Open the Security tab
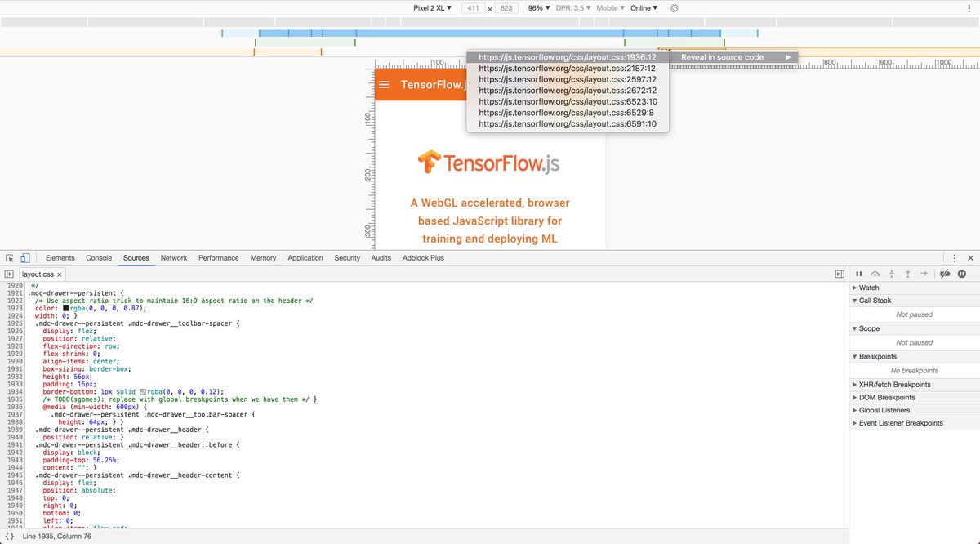Image resolution: width=980 pixels, height=544 pixels. pyautogui.click(x=347, y=258)
